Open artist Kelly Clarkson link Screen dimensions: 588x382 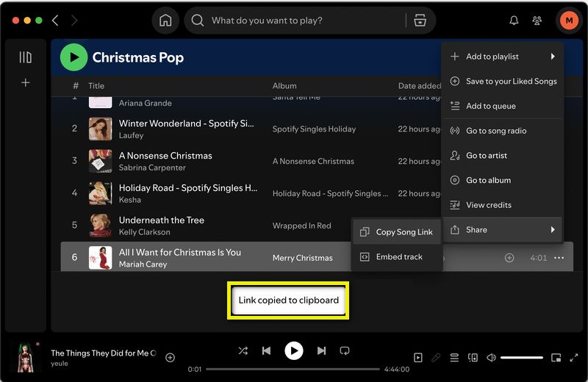144,232
